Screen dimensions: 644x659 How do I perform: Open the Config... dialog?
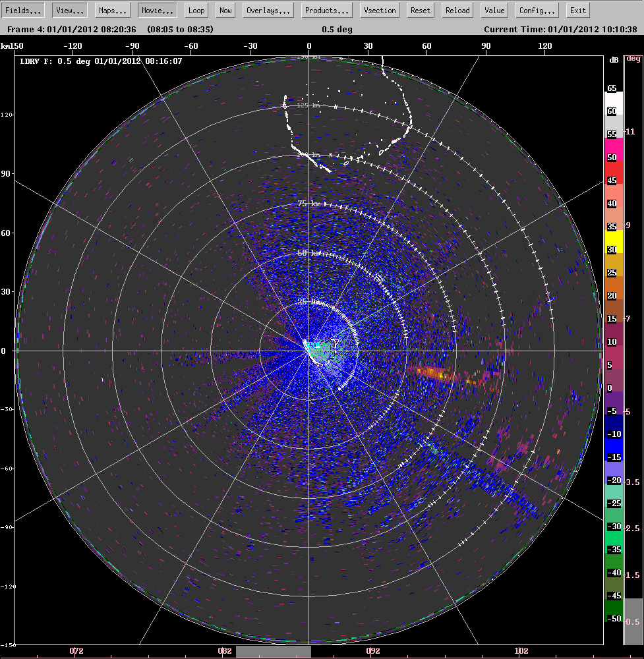point(537,11)
